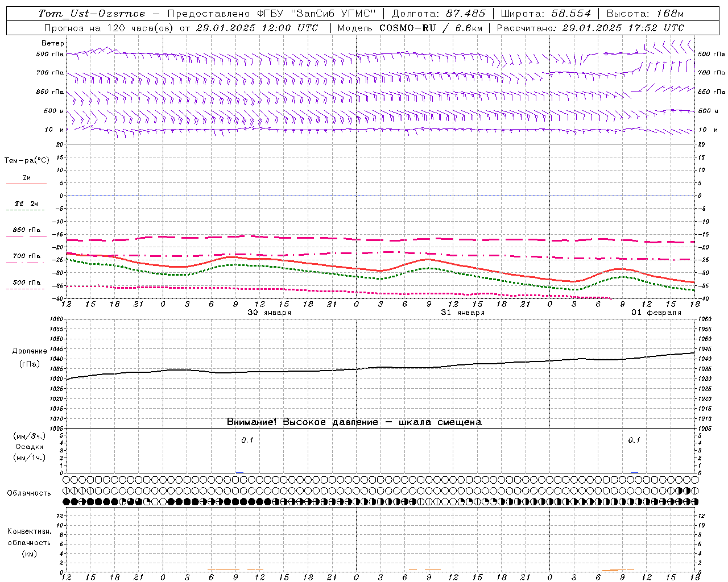The image size is (728, 582).
Task: Click the '01 февраля' date label
Action: pyautogui.click(x=656, y=313)
